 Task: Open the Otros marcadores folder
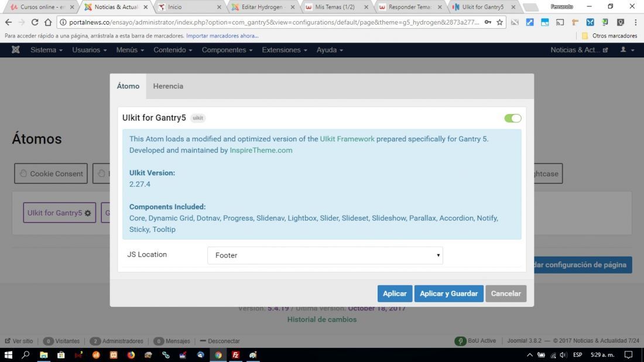point(609,36)
